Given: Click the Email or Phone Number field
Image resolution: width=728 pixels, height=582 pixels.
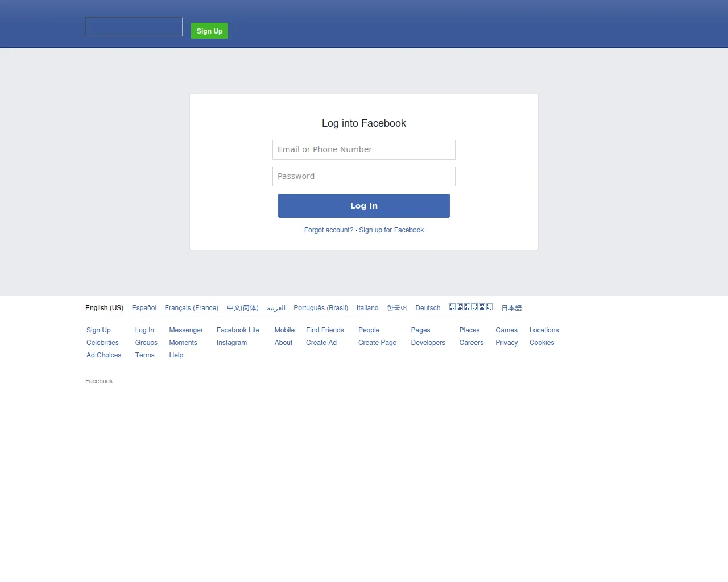Looking at the screenshot, I should pos(363,149).
